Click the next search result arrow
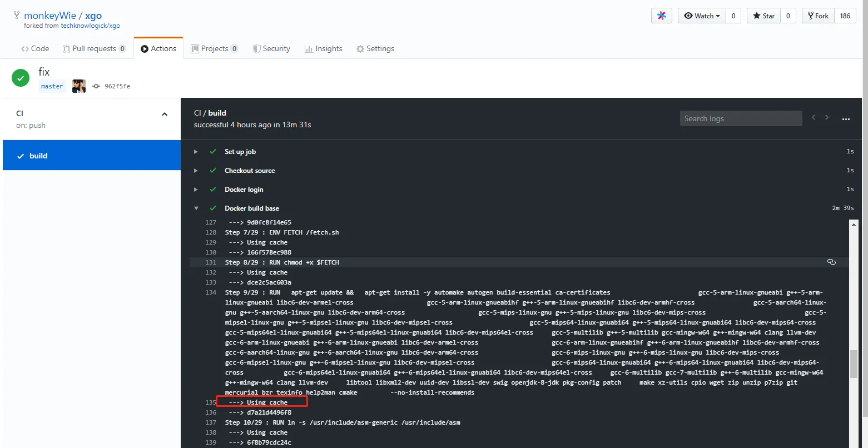 point(827,118)
